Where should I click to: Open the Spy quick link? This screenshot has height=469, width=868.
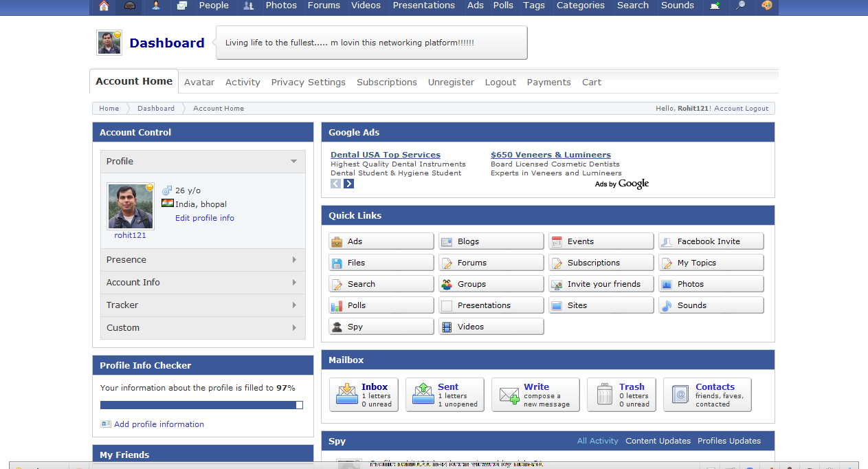[381, 327]
